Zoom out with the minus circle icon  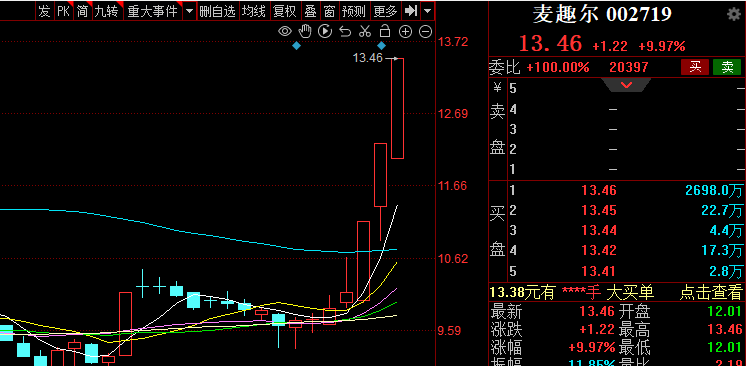pyautogui.click(x=425, y=32)
